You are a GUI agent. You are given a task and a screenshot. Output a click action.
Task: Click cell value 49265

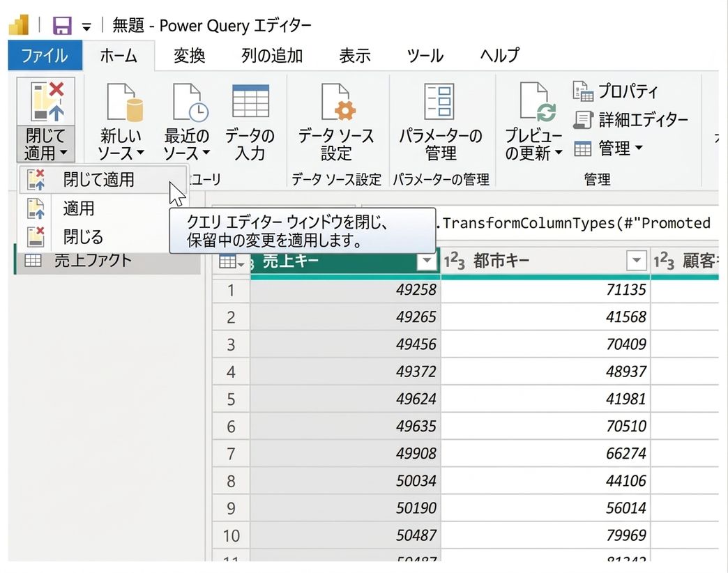(x=416, y=317)
